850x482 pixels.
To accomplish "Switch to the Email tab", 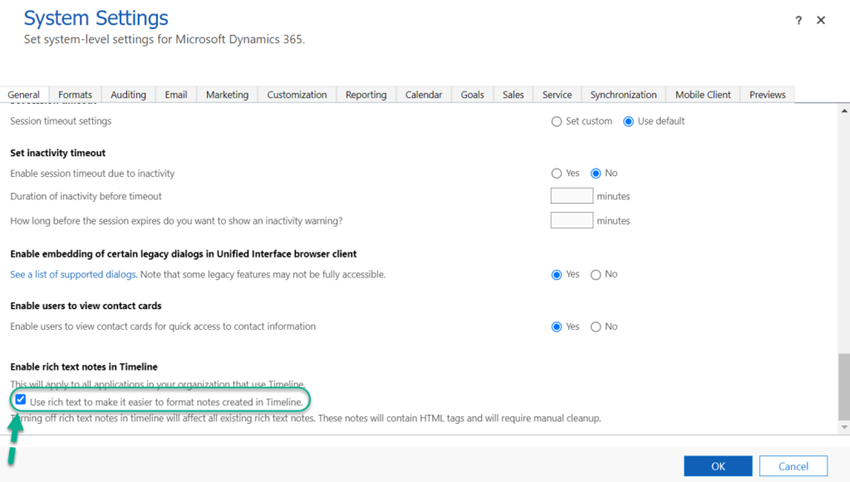I will [176, 94].
